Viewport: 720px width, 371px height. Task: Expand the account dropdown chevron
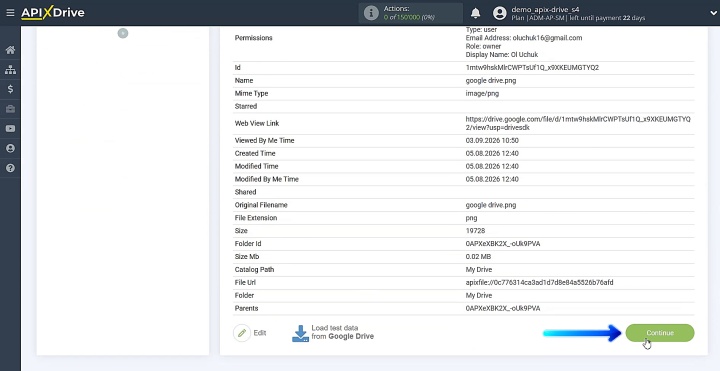point(713,13)
